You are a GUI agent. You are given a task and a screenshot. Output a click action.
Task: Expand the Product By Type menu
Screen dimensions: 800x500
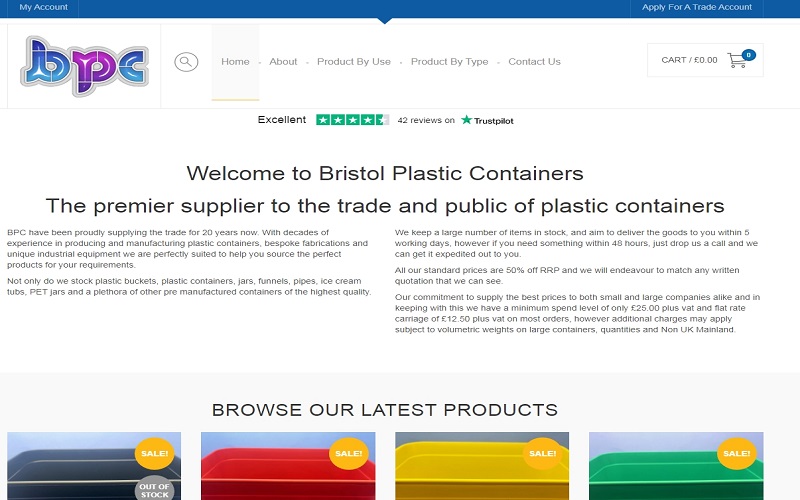[x=449, y=62]
